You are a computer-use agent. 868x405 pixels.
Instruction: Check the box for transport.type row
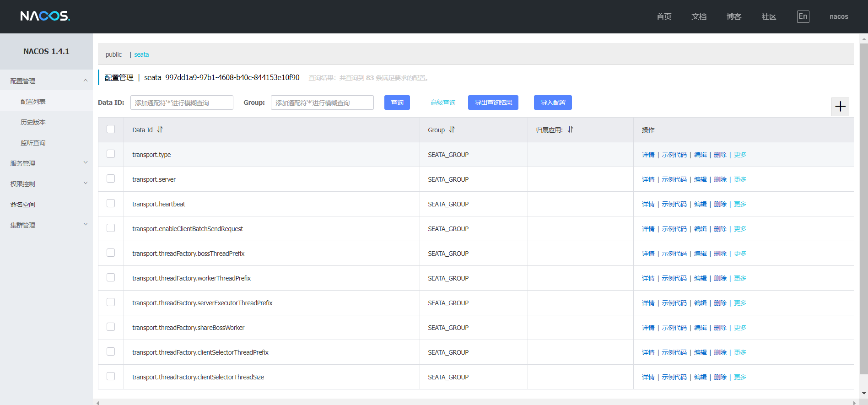(x=111, y=154)
